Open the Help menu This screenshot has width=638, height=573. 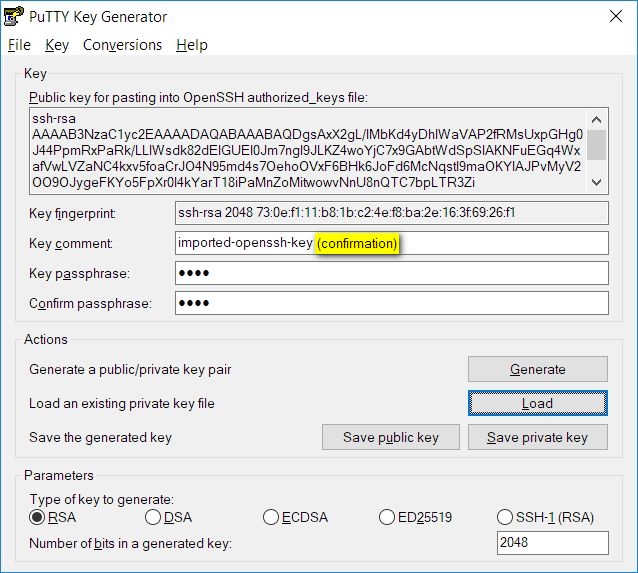tap(191, 45)
